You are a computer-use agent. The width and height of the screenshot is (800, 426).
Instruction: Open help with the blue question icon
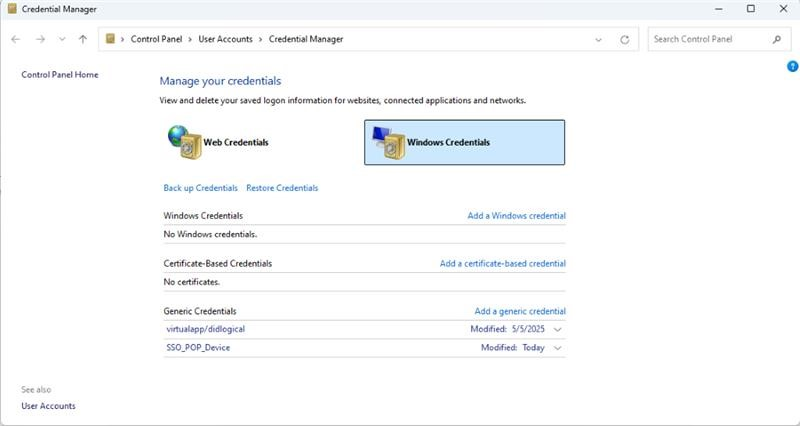pos(792,66)
